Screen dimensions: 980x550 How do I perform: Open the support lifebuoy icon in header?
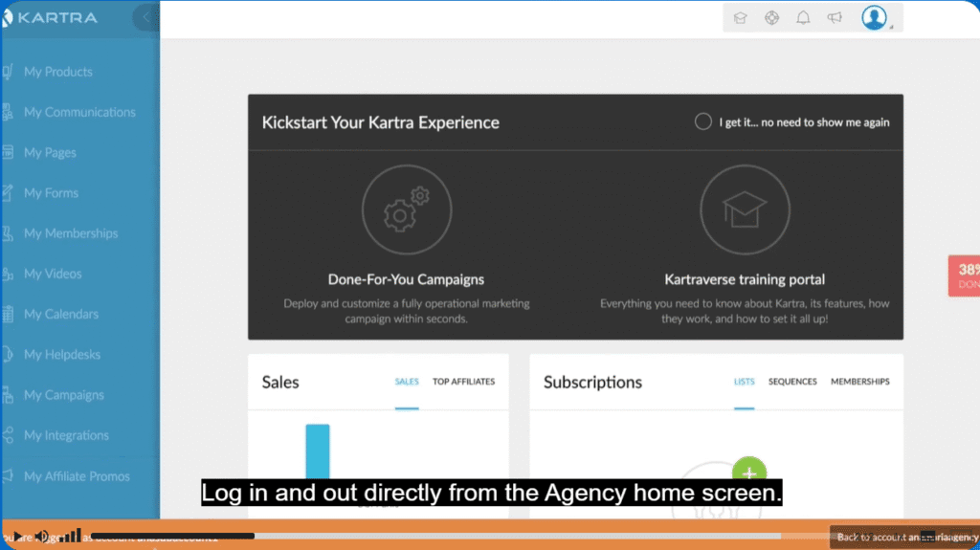click(x=772, y=17)
